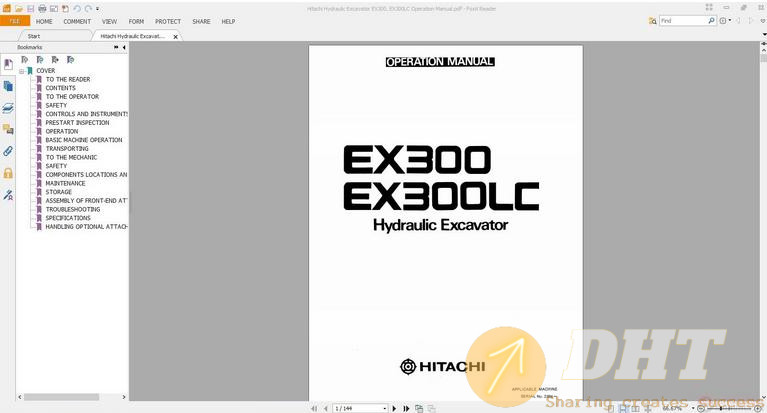
Task: Click the Redo arrow icon
Action: tap(88, 9)
